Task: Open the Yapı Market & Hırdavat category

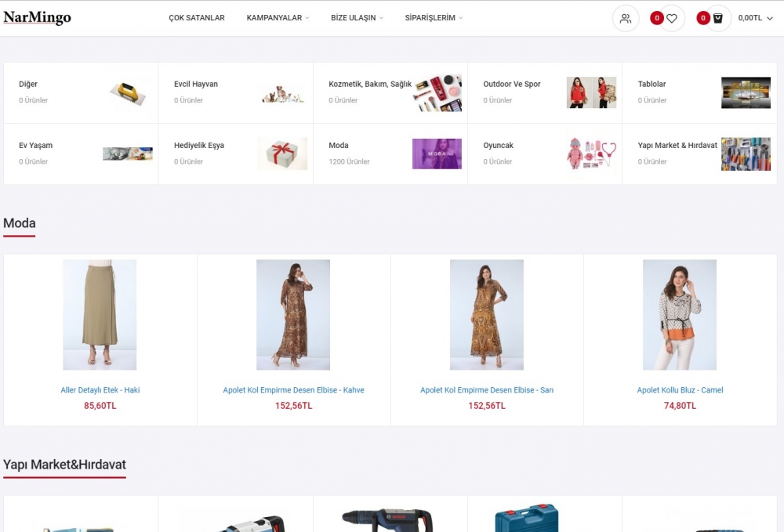Action: 677,146
